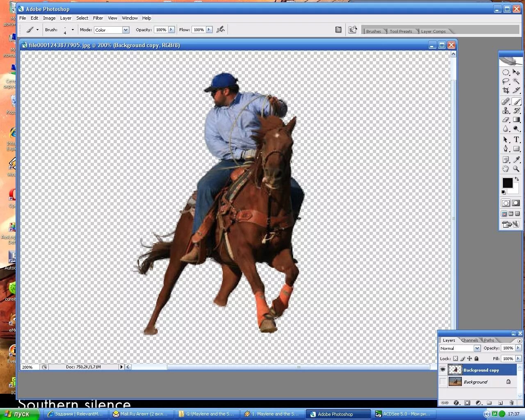Select the Type tool
The height and width of the screenshot is (420, 525).
(x=516, y=139)
